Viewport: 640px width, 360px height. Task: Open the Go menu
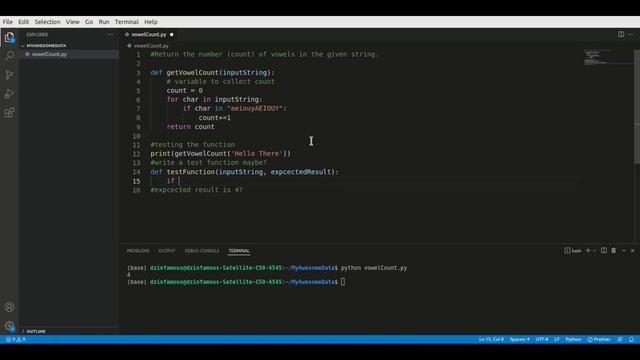pos(89,22)
